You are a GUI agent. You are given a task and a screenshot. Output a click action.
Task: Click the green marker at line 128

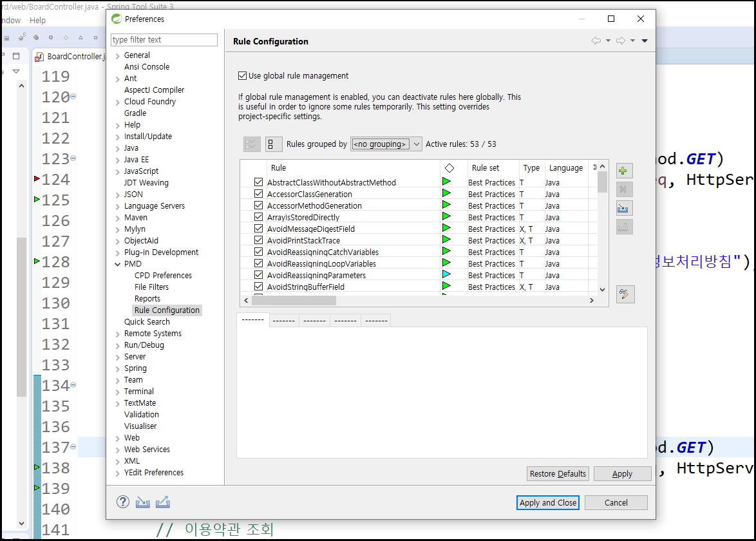pyautogui.click(x=37, y=261)
